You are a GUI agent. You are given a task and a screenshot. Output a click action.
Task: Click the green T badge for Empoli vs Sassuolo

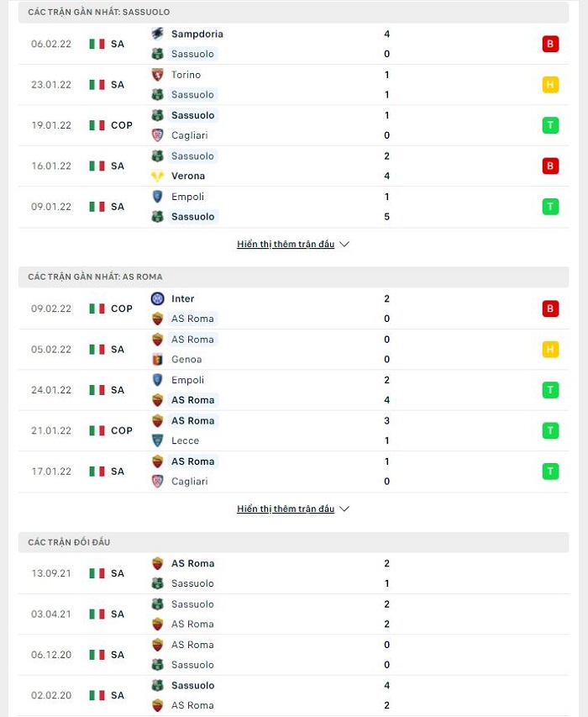tap(550, 207)
